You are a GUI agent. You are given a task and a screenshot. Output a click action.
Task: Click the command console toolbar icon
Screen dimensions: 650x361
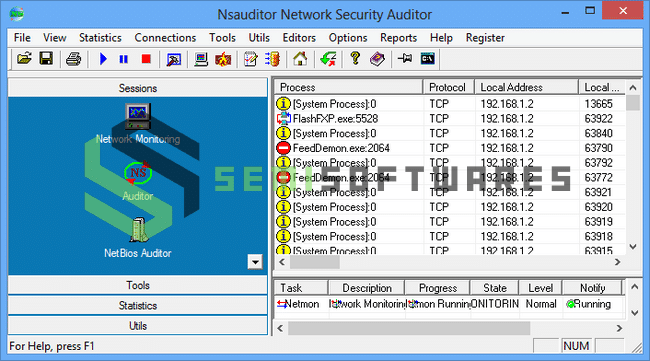pos(427,58)
